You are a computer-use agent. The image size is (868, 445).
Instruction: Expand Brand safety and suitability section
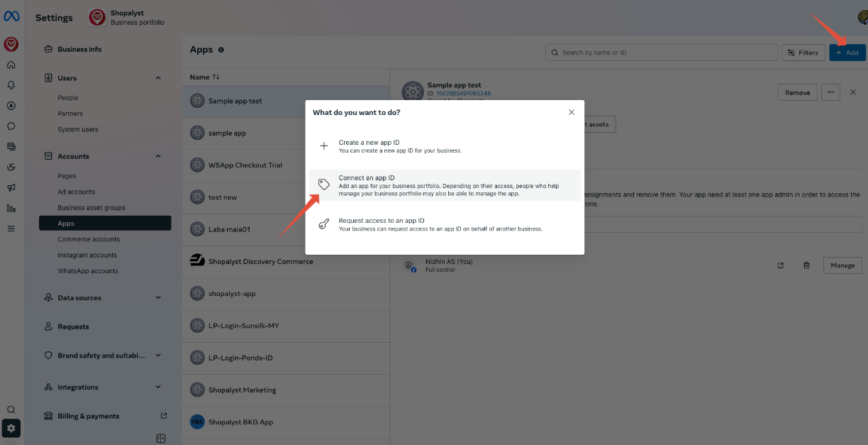click(x=158, y=356)
